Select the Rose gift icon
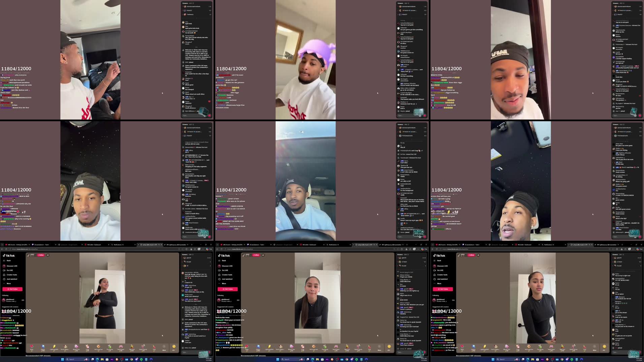Image resolution: width=644 pixels, height=362 pixels. [x=31, y=347]
